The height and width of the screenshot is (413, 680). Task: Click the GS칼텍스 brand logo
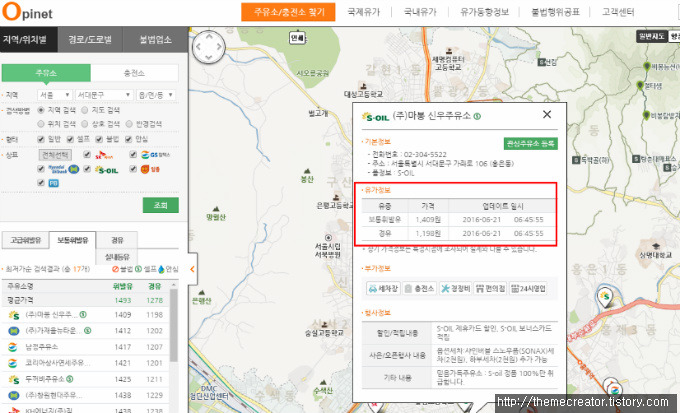pyautogui.click(x=155, y=155)
